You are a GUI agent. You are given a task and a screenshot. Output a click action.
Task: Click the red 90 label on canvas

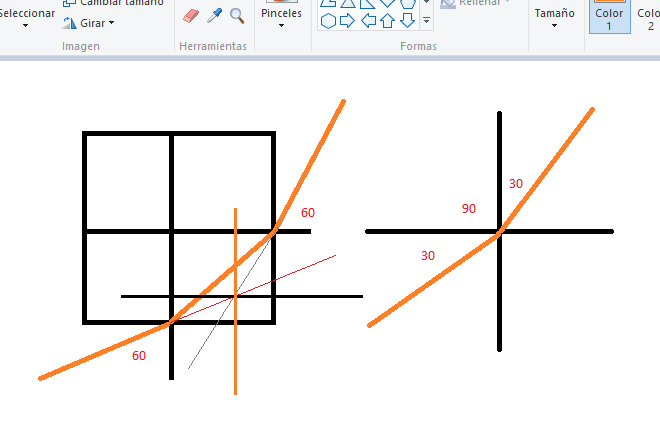[x=469, y=209]
